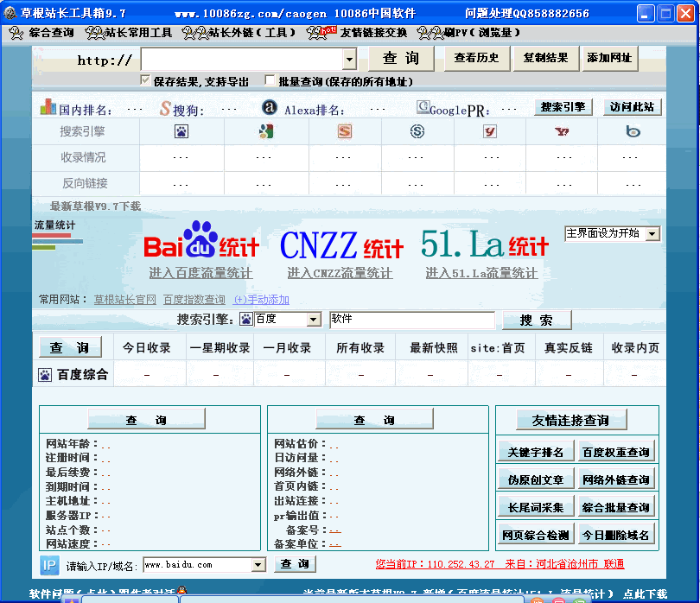This screenshot has width=700, height=603.
Task: Click the Alexa ranking icon
Action: click(x=269, y=107)
